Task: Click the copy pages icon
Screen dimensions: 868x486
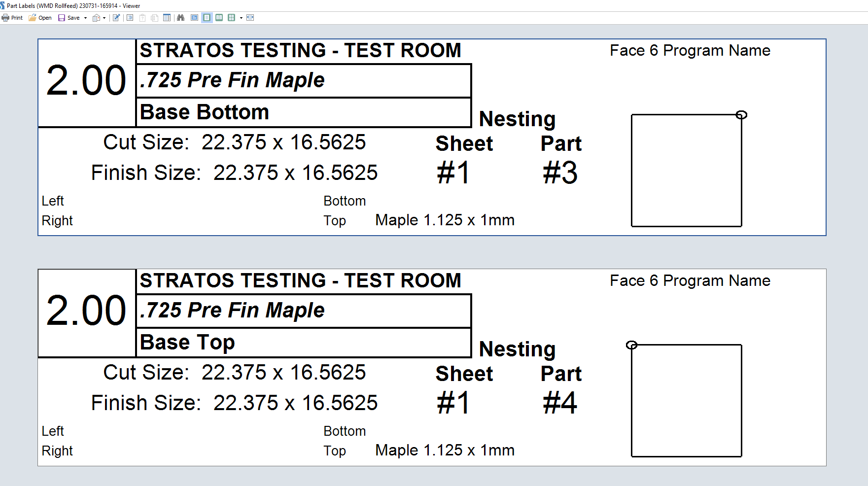Action: 155,18
